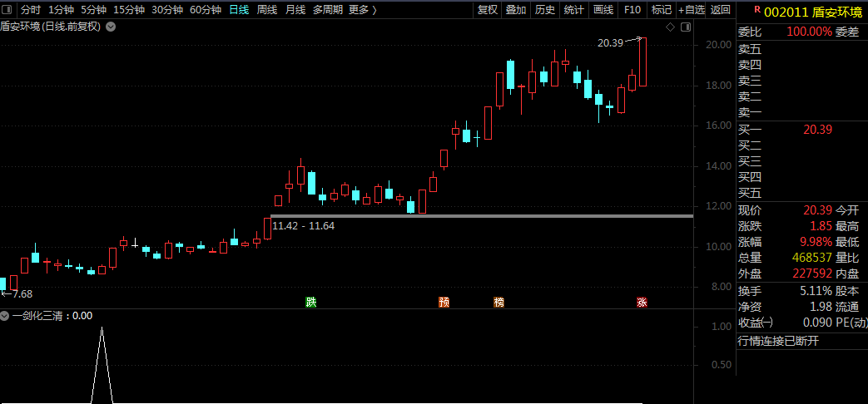Click the 现价 20.39 value

click(817, 210)
